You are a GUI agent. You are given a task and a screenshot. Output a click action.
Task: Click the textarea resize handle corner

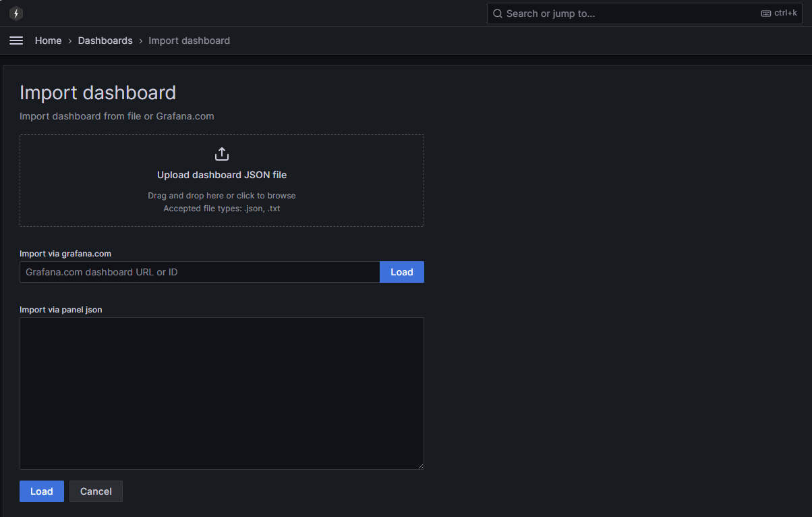coord(419,465)
